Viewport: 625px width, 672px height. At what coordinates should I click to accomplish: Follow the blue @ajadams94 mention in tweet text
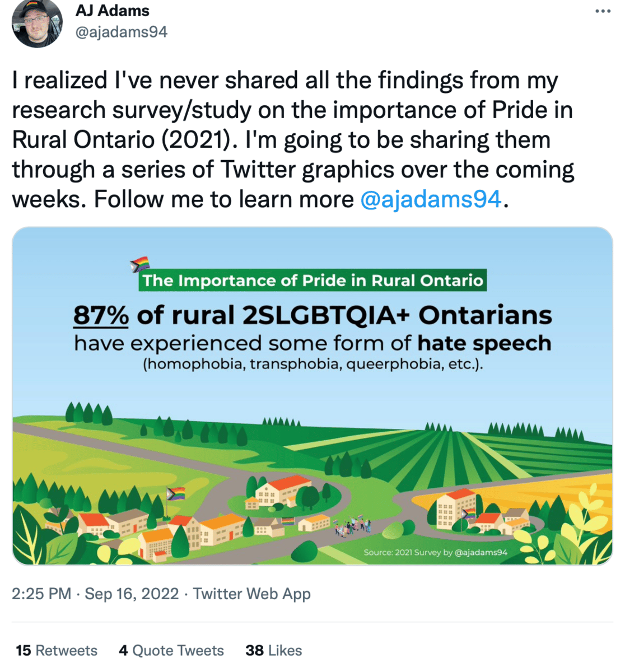431,199
